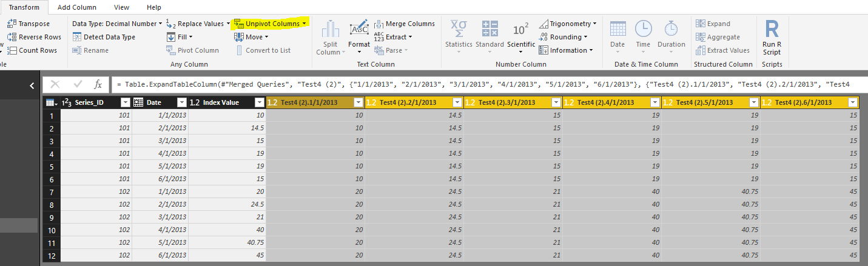Screen dimensions: 868x266
Task: Open the Information dropdown
Action: [566, 50]
